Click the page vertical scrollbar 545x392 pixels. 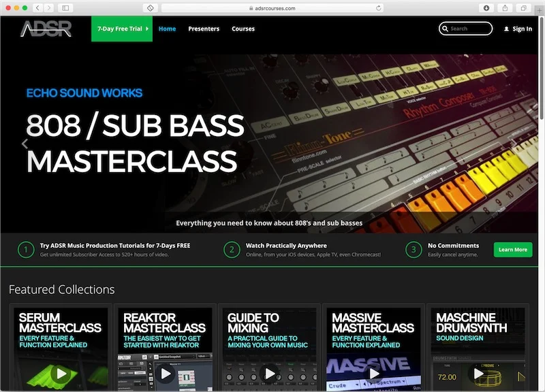tap(542, 69)
